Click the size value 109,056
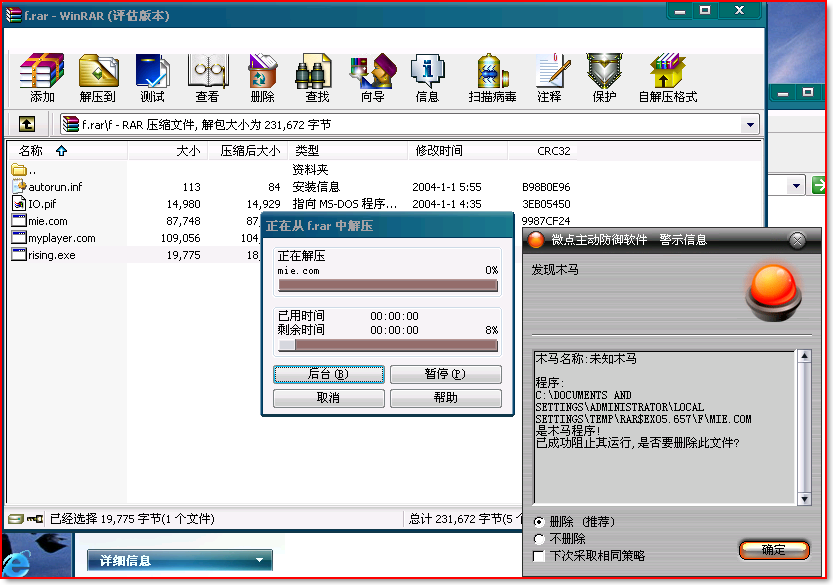The image size is (833, 585). pos(181,238)
